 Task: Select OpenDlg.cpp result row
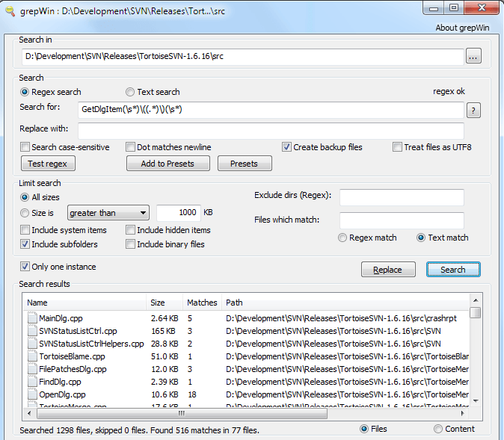coord(246,394)
